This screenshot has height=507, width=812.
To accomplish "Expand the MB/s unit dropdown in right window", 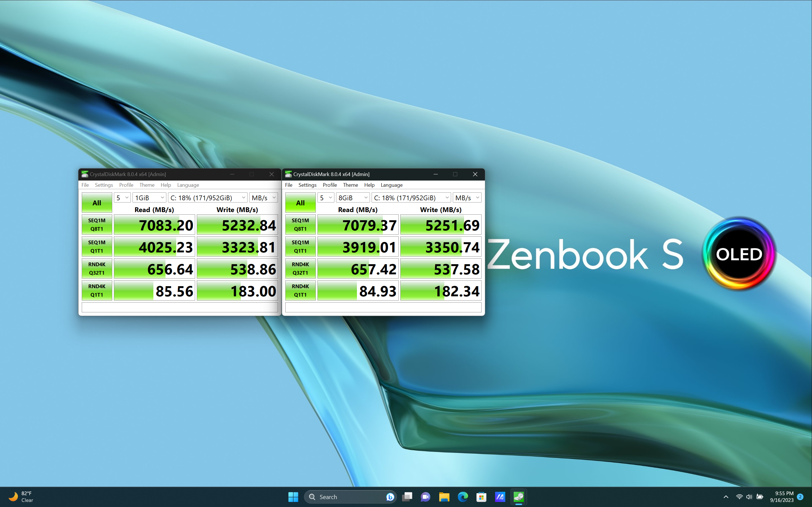I will 467,198.
